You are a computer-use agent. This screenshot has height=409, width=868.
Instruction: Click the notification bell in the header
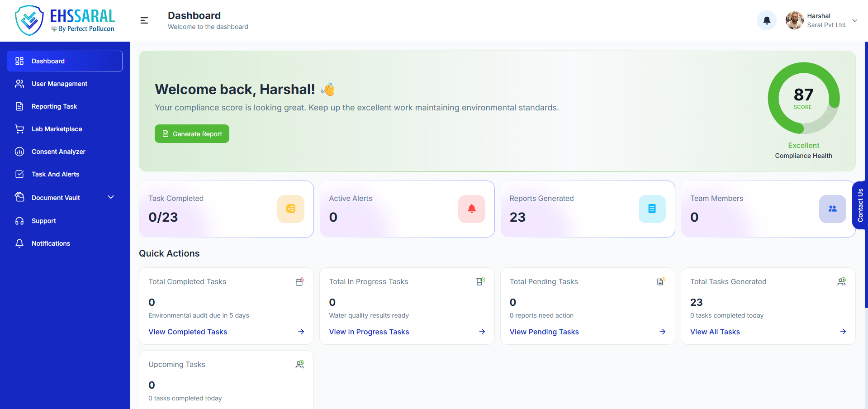[767, 20]
